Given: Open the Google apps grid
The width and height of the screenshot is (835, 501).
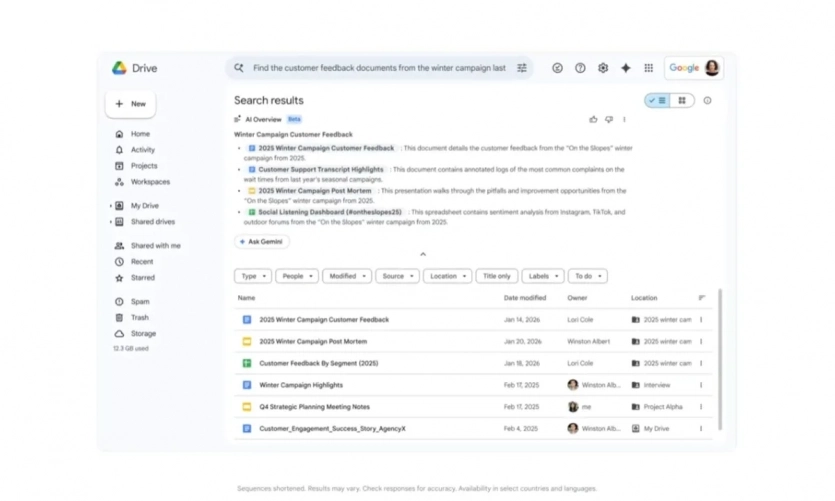Looking at the screenshot, I should coord(649,68).
